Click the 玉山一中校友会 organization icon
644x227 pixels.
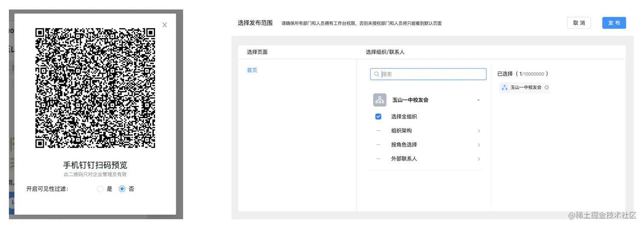[x=379, y=100]
